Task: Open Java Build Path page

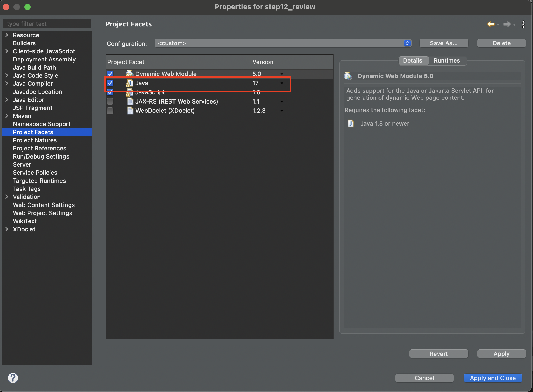Action: [34, 67]
